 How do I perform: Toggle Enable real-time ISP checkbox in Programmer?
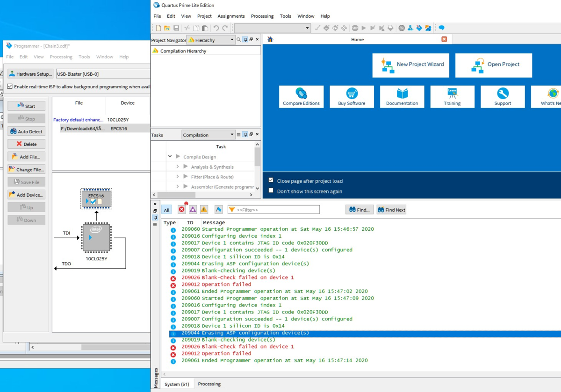pos(10,86)
